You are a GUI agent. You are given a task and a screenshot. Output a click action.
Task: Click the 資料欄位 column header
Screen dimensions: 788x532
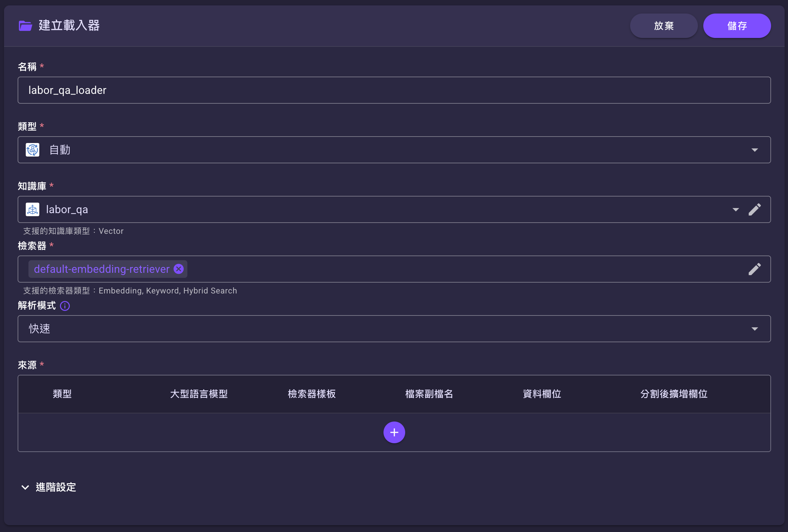(542, 394)
